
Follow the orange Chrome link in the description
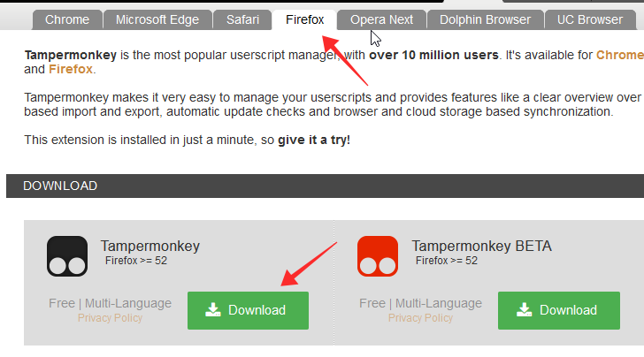point(620,55)
